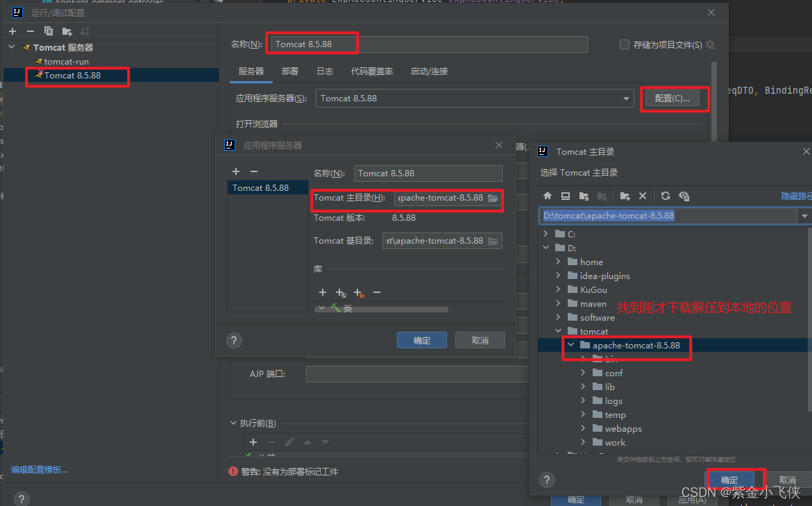812x506 pixels.
Task: Click the sort configurations icon
Action: coord(85,32)
